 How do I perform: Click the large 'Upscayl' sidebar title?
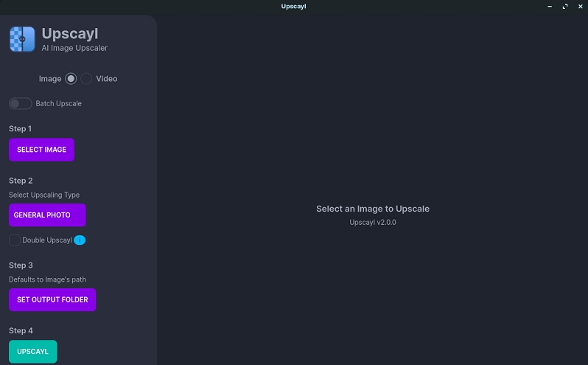[x=70, y=34]
